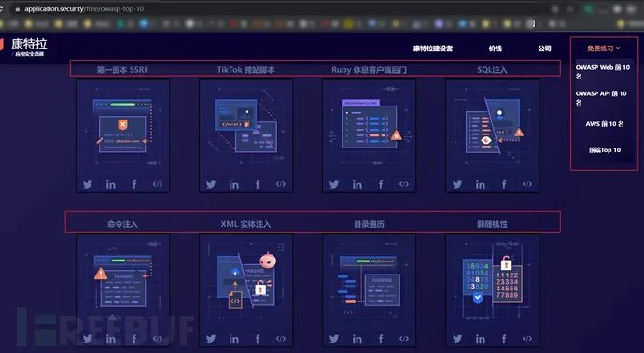Select 前端Top 10 menu entry
This screenshot has height=353, width=644.
click(x=605, y=150)
